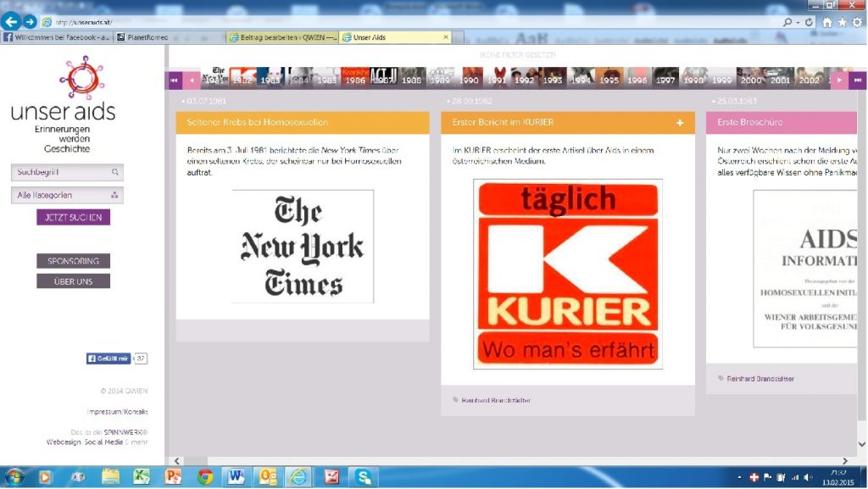
Task: Click the Facebook Gefällt mir button
Action: click(x=108, y=358)
